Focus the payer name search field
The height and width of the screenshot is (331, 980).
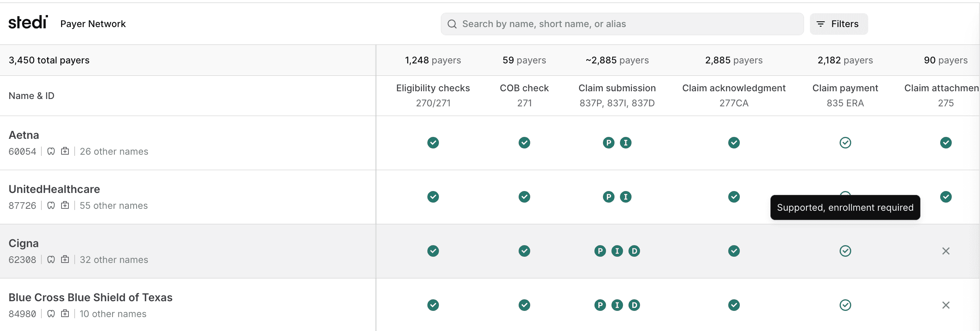[622, 24]
